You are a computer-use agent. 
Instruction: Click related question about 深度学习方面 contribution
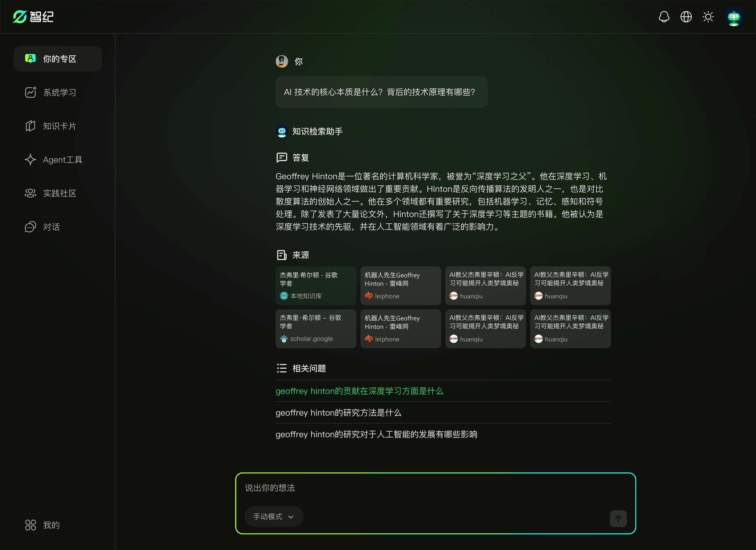pyautogui.click(x=359, y=391)
